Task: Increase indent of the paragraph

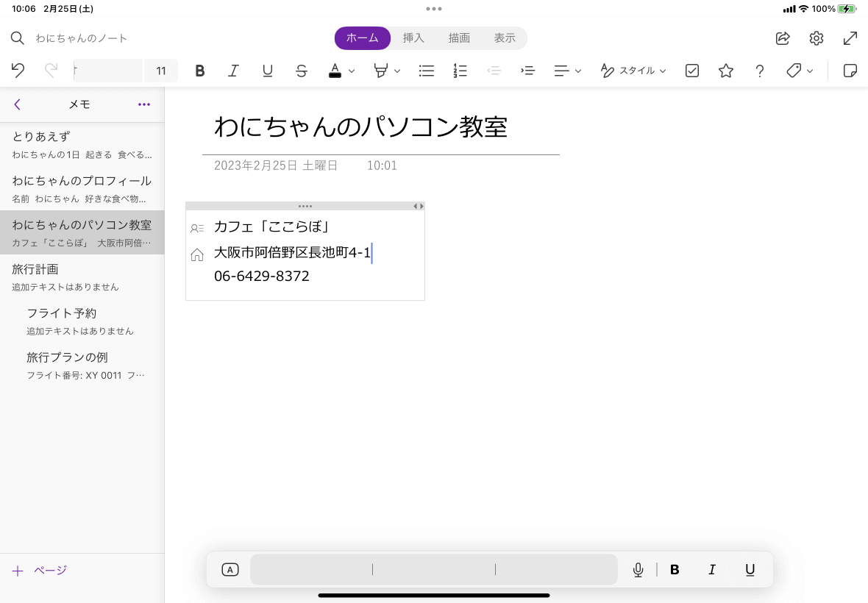Action: 527,71
